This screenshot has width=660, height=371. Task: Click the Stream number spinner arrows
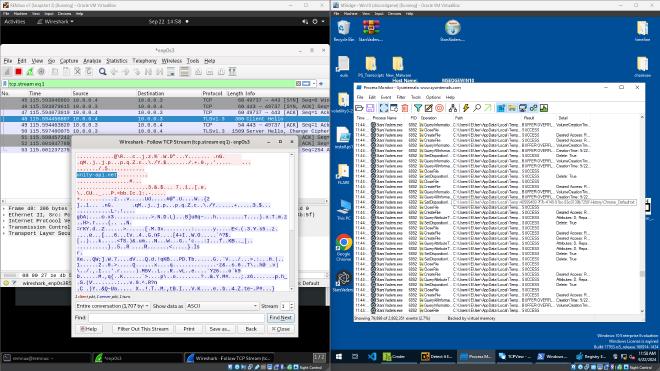tap(291, 306)
